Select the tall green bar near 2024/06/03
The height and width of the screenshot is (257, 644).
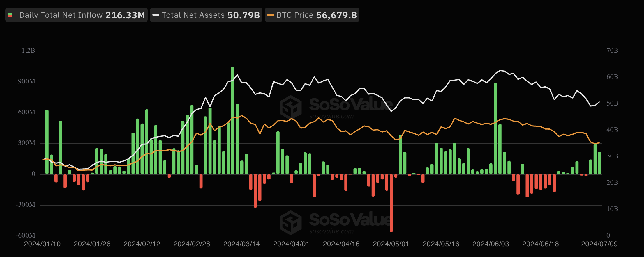pos(495,128)
